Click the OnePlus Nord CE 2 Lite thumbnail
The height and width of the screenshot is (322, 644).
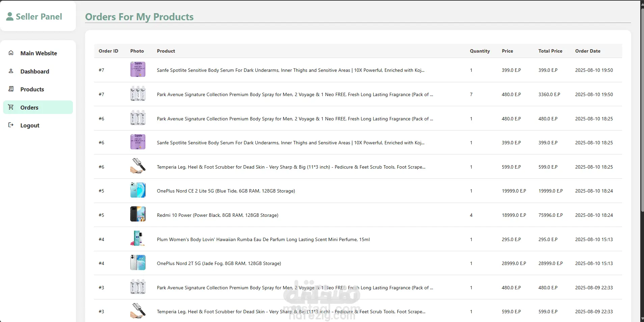(x=138, y=190)
